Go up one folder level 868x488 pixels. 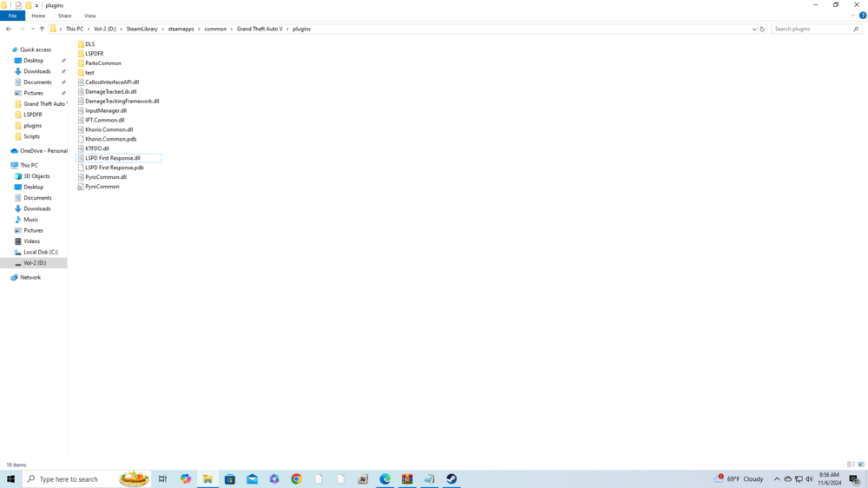42,29
